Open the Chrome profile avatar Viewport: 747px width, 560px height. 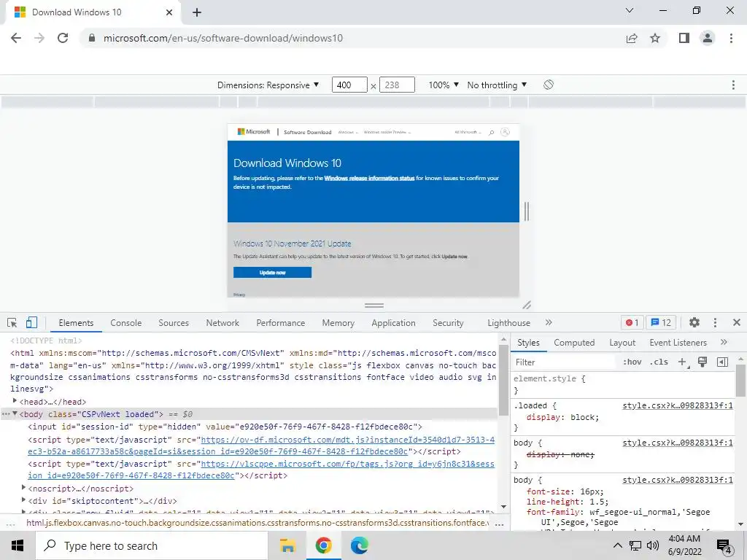[708, 38]
